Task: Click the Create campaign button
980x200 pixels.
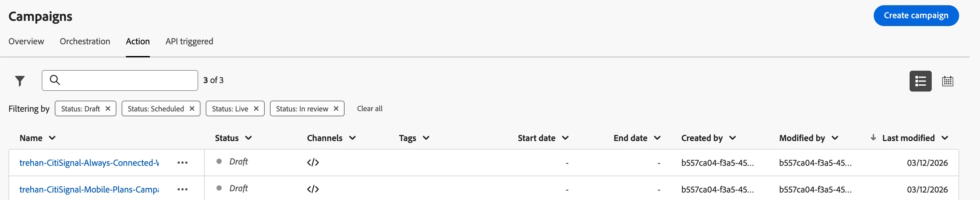Action: 916,16
